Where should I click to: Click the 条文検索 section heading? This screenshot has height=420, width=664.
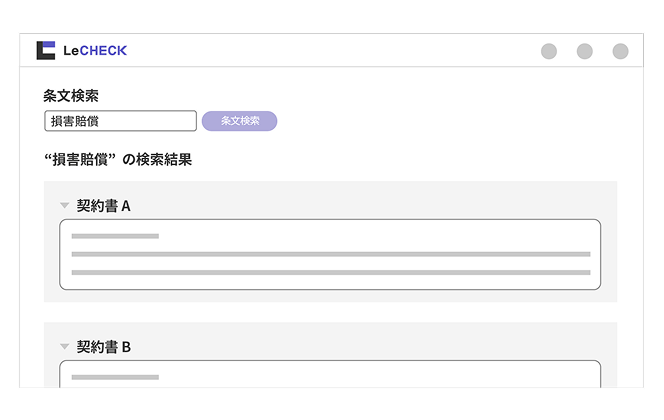point(71,96)
